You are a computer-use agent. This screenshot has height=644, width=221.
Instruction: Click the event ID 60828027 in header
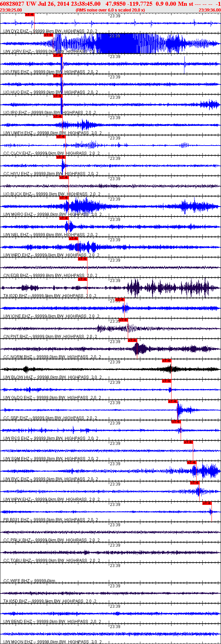pyautogui.click(x=12, y=4)
